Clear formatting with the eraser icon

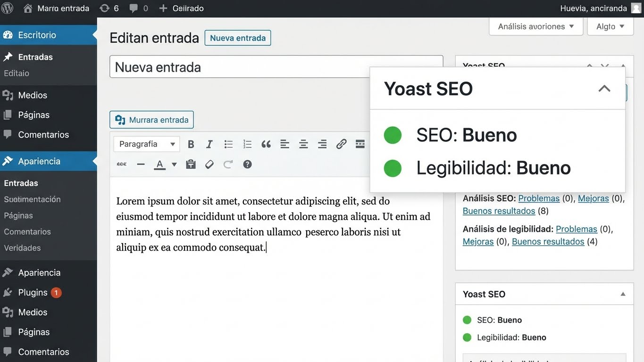(209, 164)
